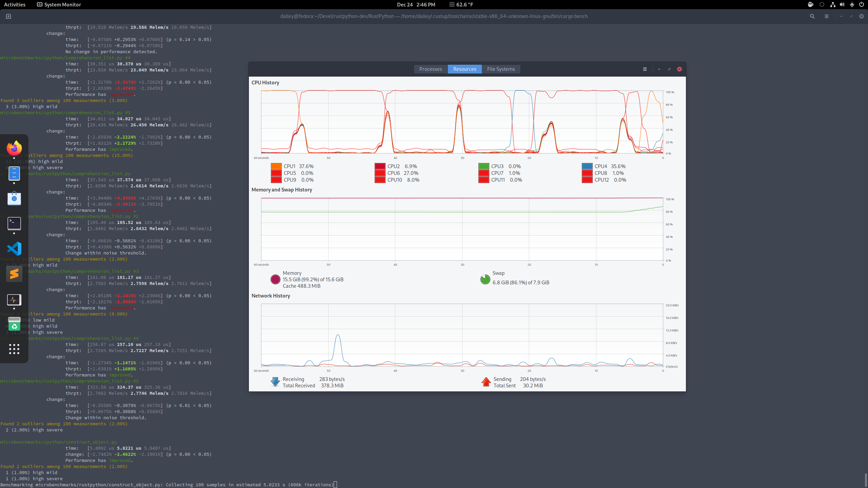
Task: Click the Activities button
Action: [x=15, y=4]
